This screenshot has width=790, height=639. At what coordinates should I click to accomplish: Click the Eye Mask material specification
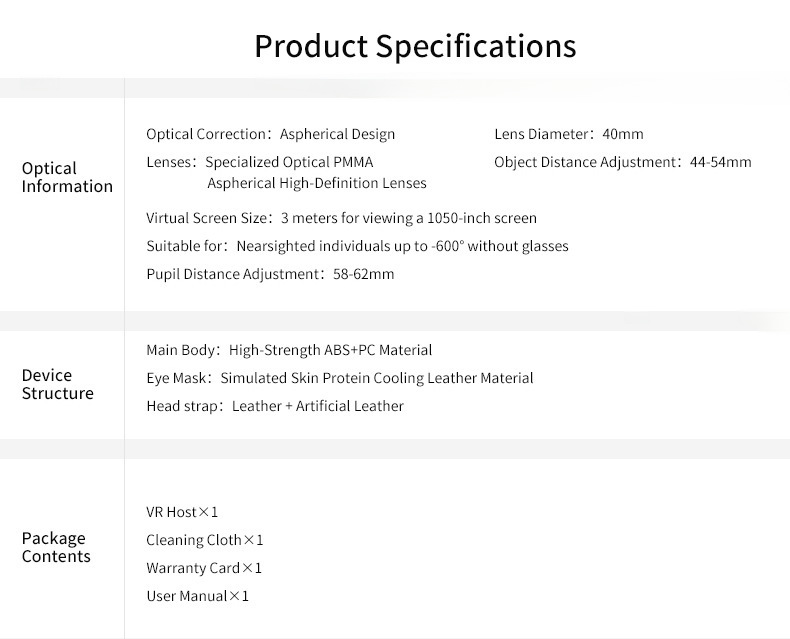339,378
